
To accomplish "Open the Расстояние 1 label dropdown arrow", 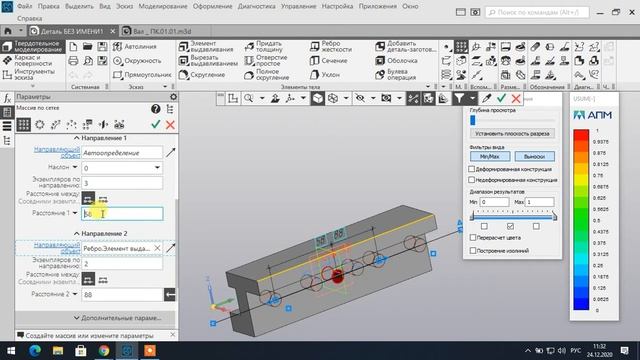I will point(75,213).
